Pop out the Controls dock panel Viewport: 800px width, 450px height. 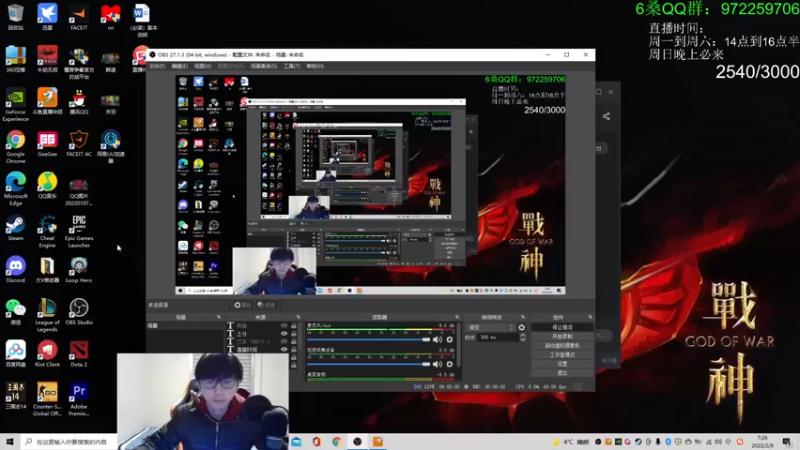click(x=590, y=317)
